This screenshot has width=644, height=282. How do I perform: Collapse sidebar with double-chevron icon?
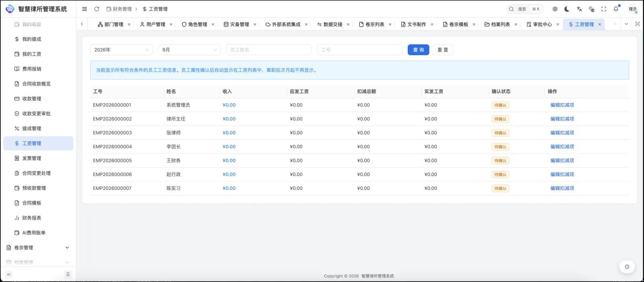(x=9, y=274)
